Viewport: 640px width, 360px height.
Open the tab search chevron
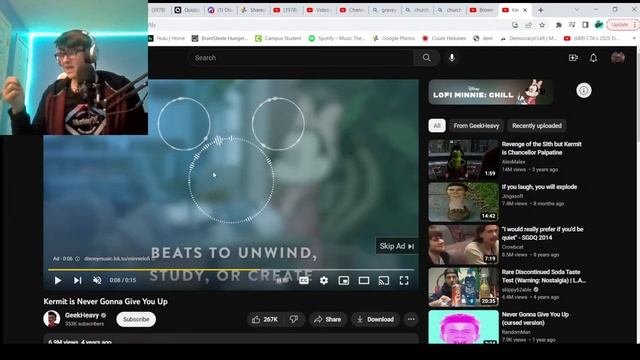pos(576,10)
